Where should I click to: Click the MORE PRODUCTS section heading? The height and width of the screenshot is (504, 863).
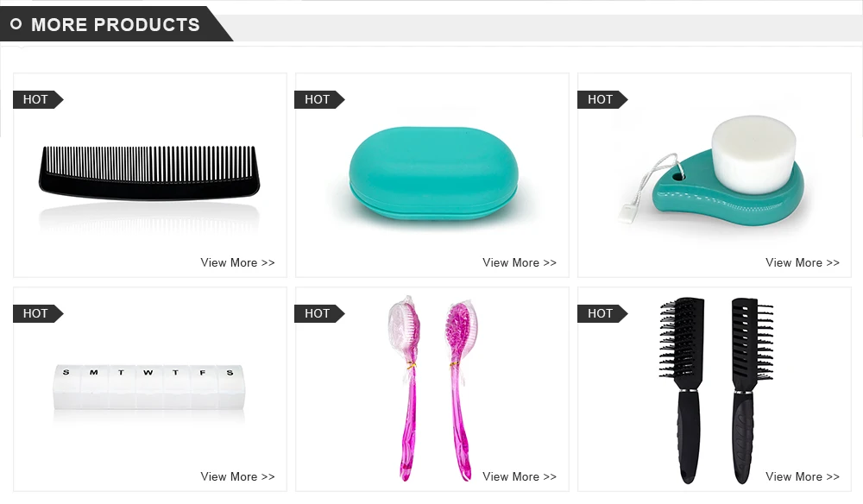pos(115,24)
